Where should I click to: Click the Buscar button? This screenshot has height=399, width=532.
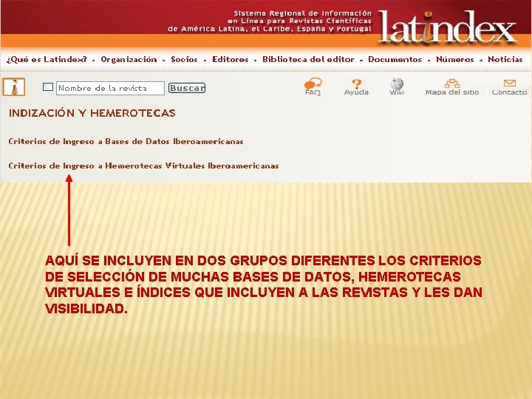(187, 88)
